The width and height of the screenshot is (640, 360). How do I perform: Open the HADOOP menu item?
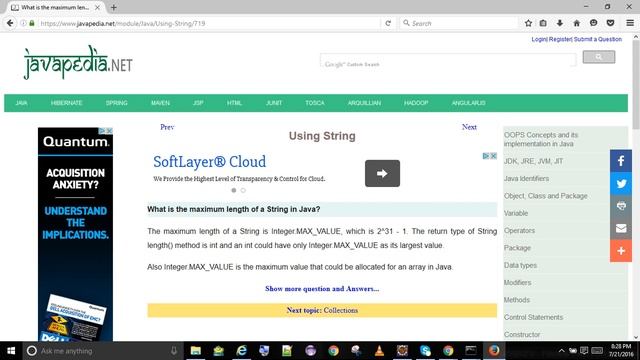click(416, 103)
